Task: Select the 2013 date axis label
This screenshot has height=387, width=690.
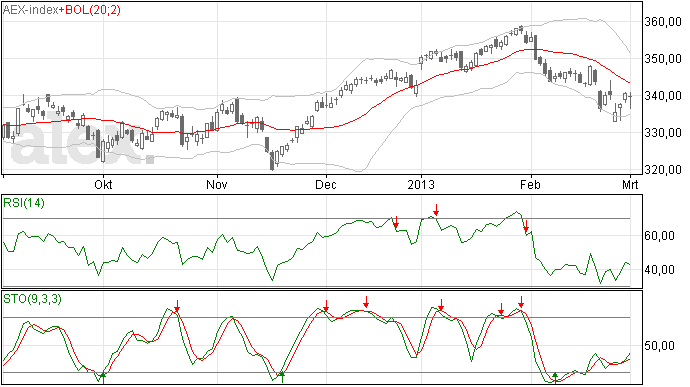Action: (x=421, y=184)
